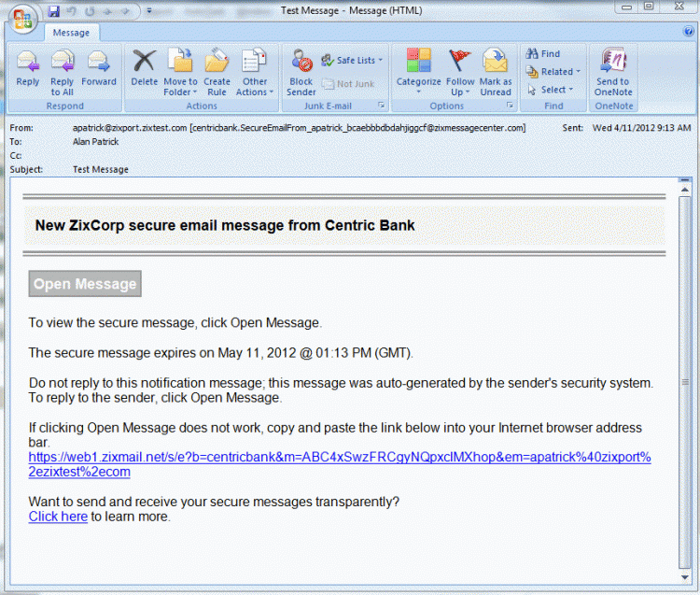Click Find with binoculars icon
The image size is (700, 595).
point(543,54)
